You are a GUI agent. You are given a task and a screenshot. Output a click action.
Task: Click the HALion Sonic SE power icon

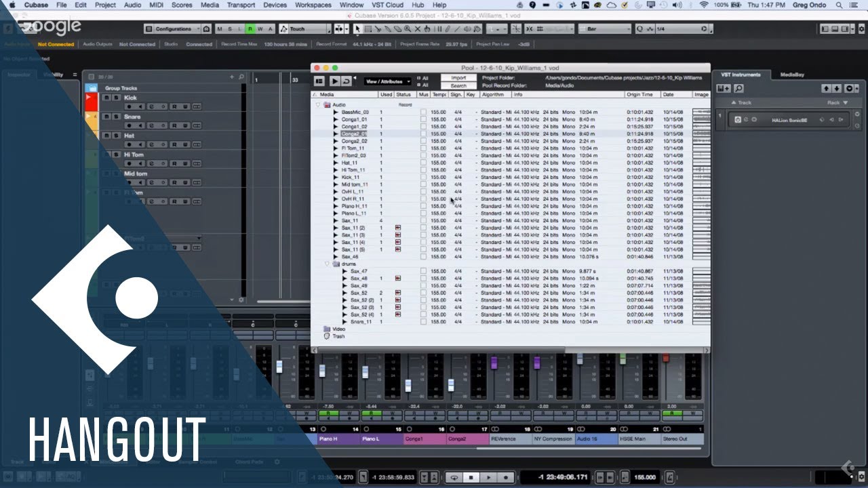[738, 120]
